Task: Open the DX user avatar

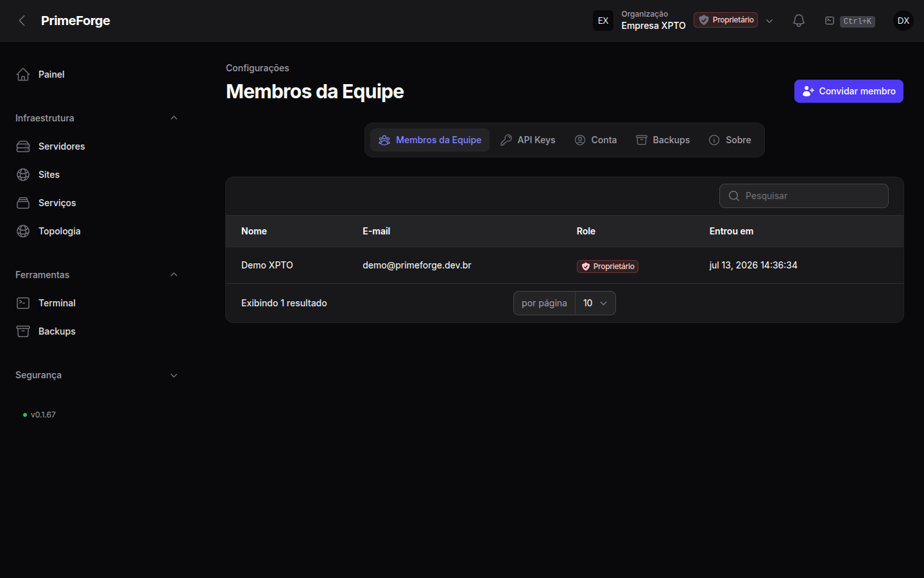Action: [903, 21]
